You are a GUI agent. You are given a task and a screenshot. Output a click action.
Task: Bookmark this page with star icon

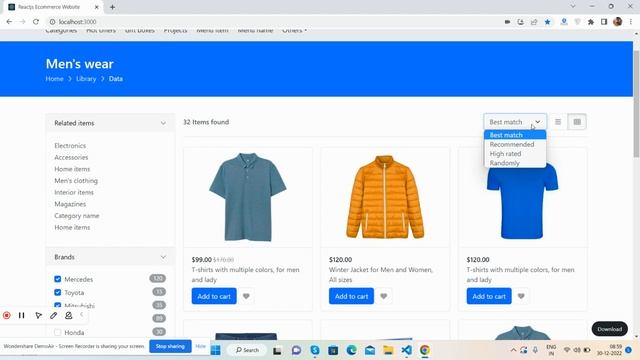(x=547, y=22)
